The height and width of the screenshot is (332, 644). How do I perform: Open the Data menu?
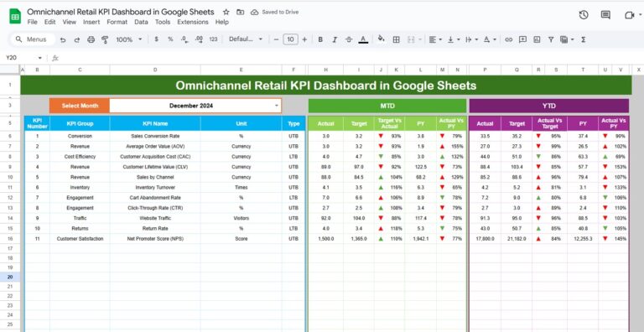click(141, 22)
